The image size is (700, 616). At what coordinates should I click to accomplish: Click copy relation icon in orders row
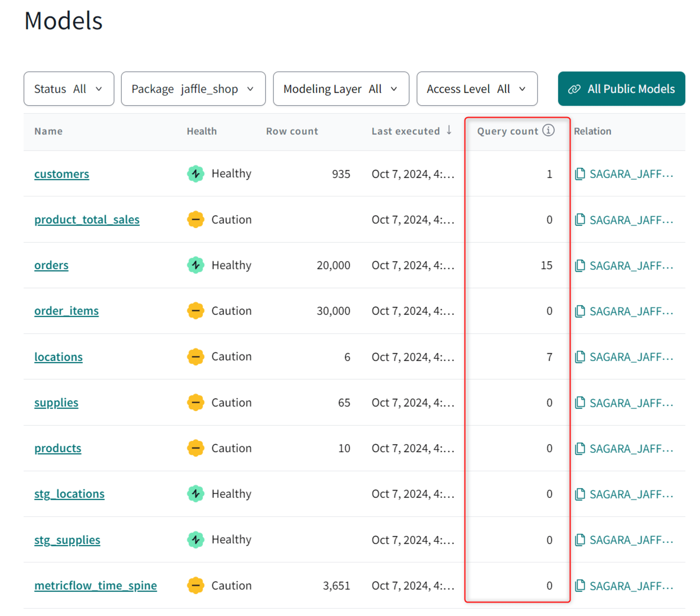[x=580, y=266]
